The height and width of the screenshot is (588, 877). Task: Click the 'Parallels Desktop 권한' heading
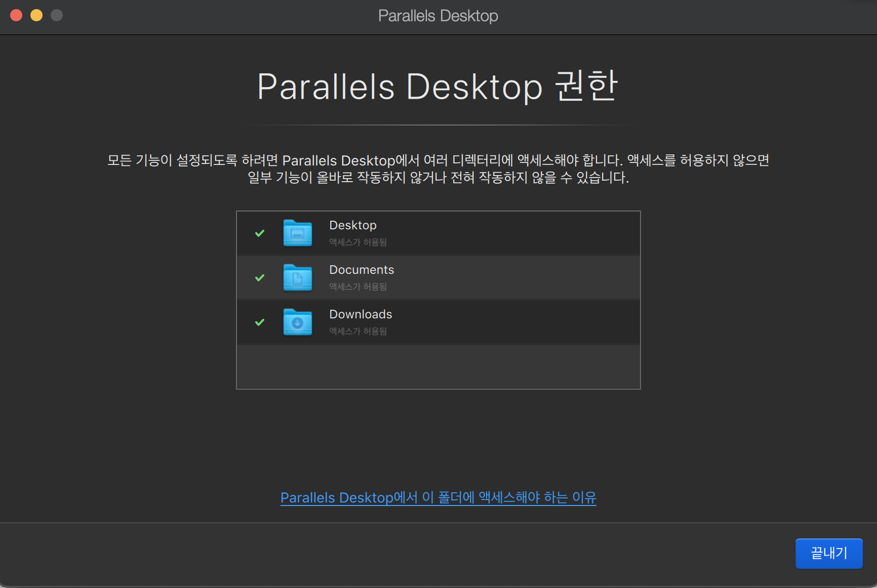[438, 86]
